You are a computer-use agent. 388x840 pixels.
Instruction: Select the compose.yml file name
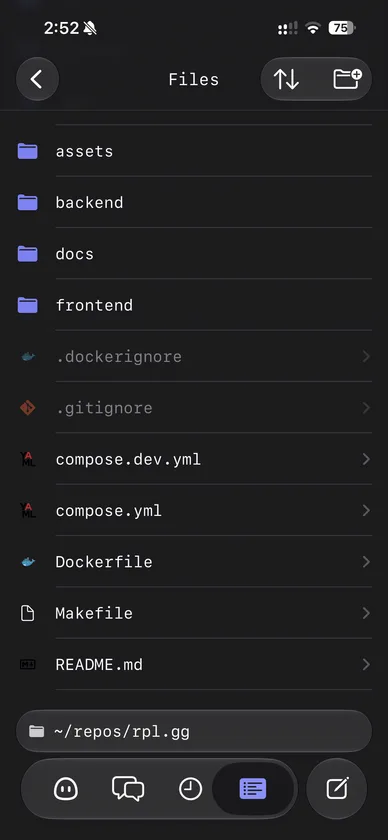coord(109,511)
